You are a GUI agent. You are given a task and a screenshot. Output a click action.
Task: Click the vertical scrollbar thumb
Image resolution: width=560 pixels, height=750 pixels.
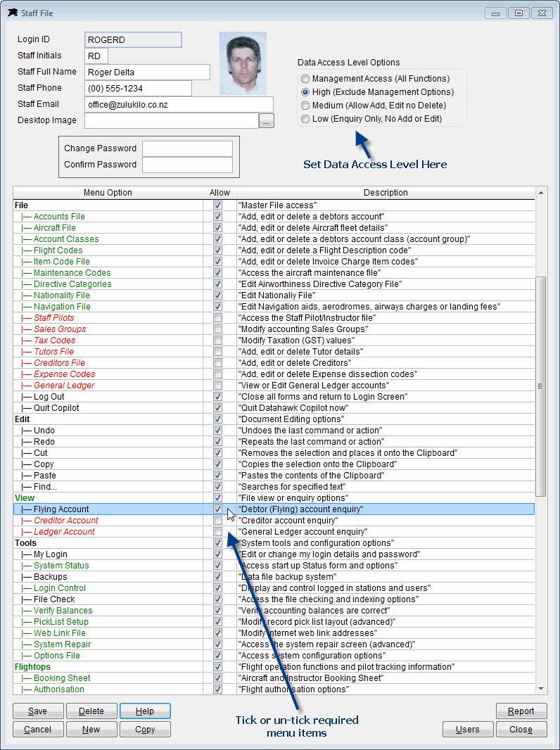pos(541,386)
